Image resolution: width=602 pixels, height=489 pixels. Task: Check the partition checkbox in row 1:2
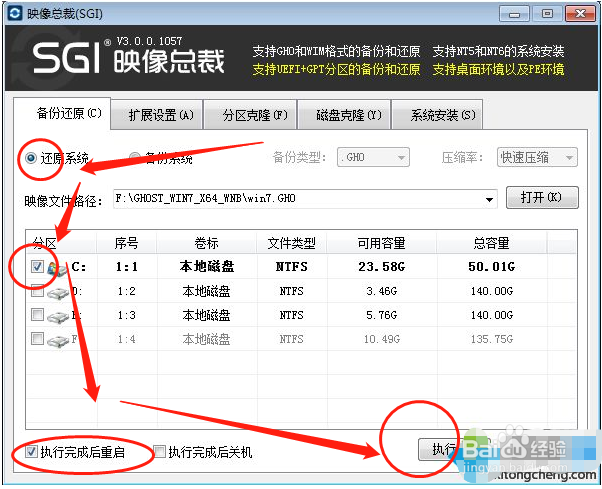[x=37, y=291]
